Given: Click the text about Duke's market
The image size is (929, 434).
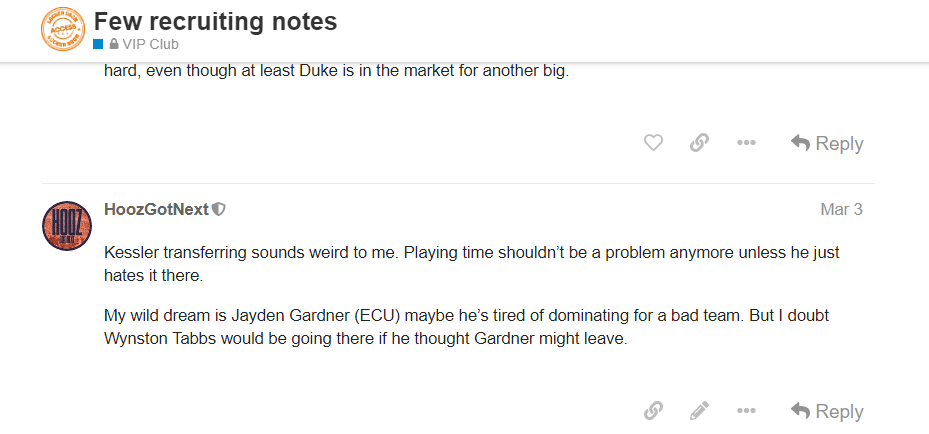Looking at the screenshot, I should (336, 72).
